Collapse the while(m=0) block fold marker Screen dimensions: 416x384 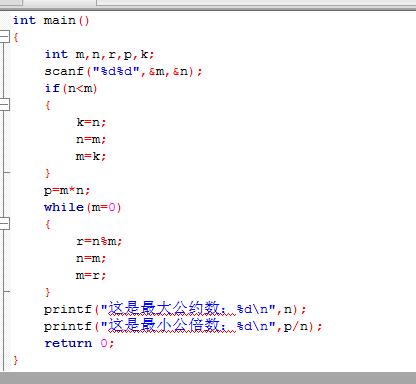4,224
